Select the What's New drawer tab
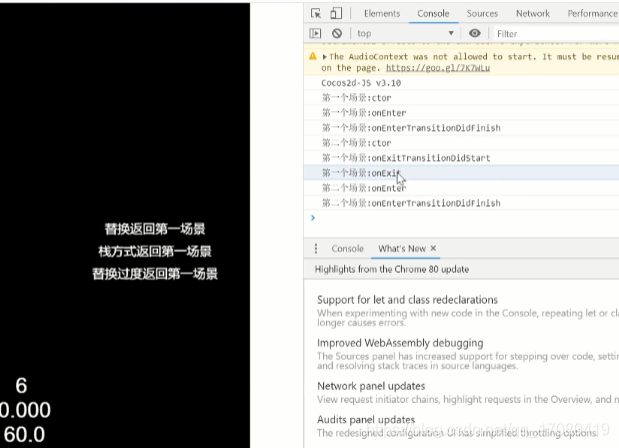This screenshot has height=448, width=619. tap(402, 249)
